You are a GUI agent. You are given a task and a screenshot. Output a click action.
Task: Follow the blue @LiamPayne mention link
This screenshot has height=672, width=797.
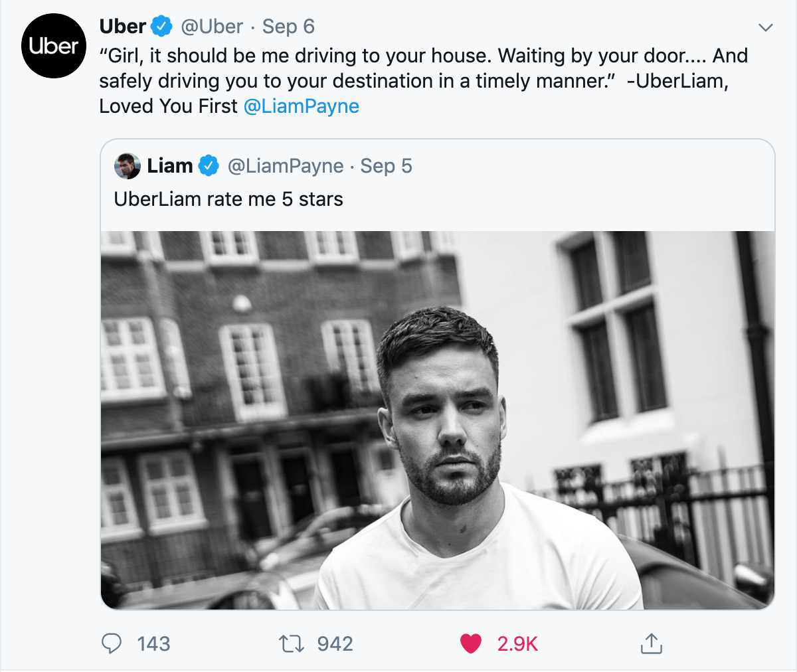[302, 106]
